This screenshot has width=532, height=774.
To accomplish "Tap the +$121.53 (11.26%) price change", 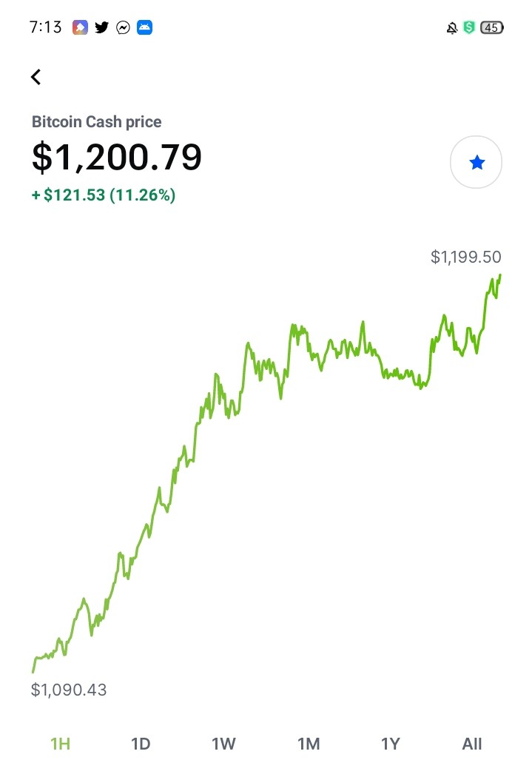I will tap(104, 195).
